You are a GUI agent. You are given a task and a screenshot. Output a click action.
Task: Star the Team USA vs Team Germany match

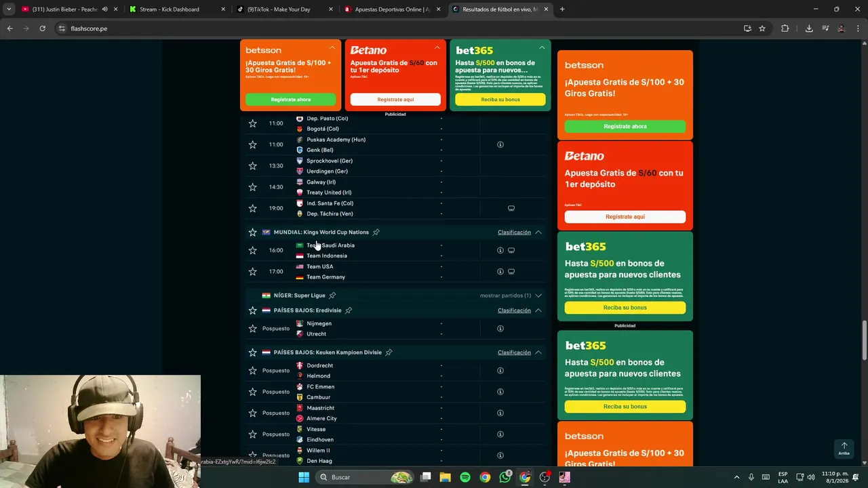coord(252,271)
